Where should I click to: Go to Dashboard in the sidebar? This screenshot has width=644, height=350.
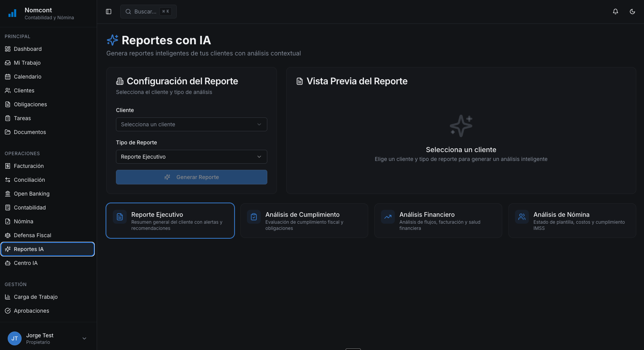(27, 49)
